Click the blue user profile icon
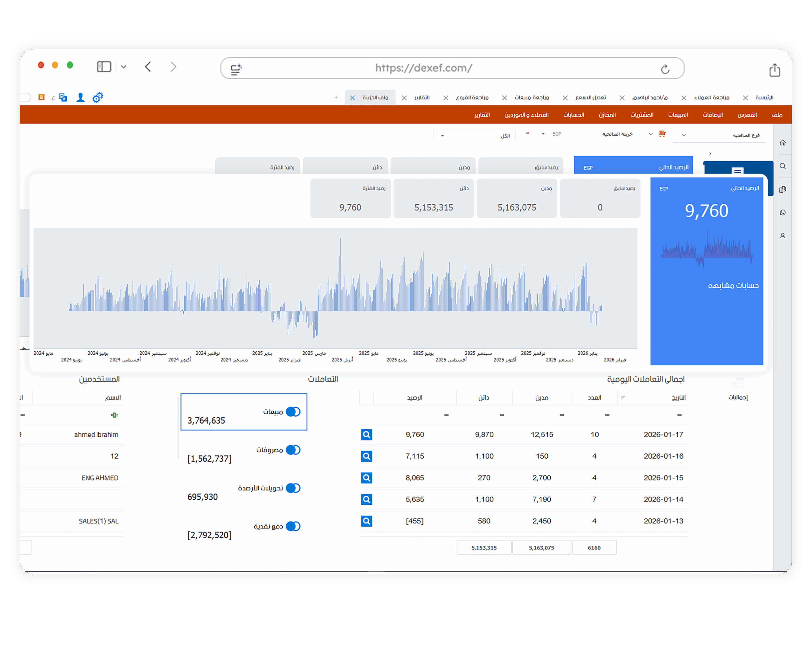The height and width of the screenshot is (650, 812). 80,97
